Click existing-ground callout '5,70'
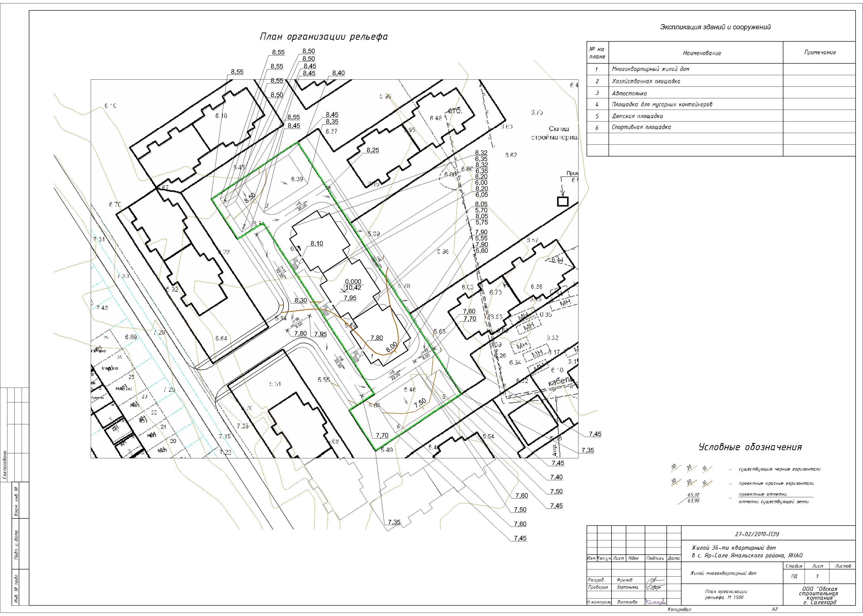Screen dimensions: 863x616 [x=482, y=210]
